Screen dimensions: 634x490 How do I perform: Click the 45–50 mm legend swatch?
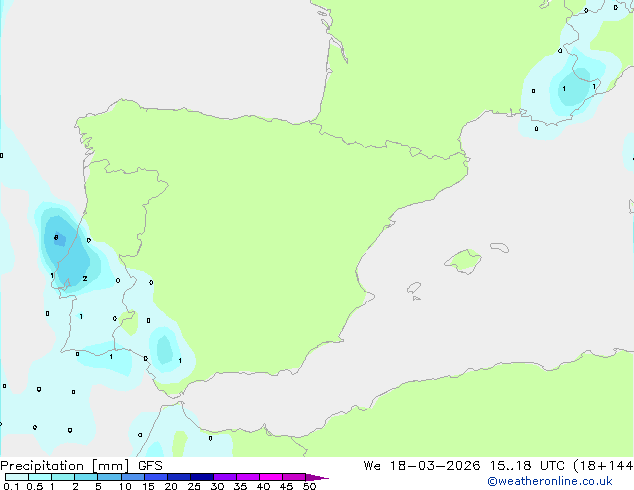click(x=294, y=477)
